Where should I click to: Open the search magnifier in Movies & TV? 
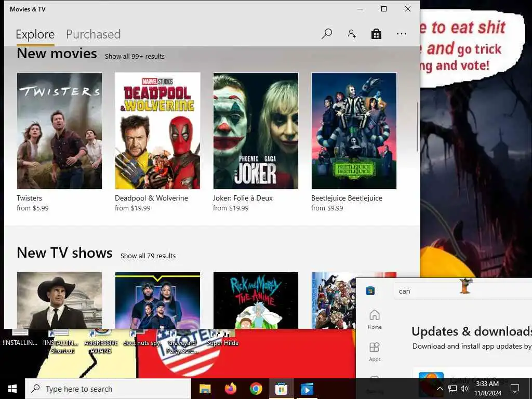[x=326, y=34]
